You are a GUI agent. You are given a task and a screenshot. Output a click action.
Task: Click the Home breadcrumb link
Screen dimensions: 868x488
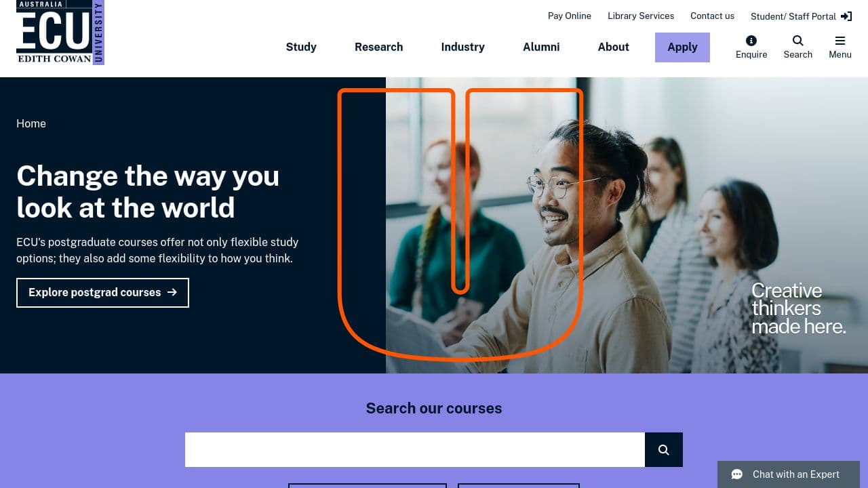(x=31, y=123)
